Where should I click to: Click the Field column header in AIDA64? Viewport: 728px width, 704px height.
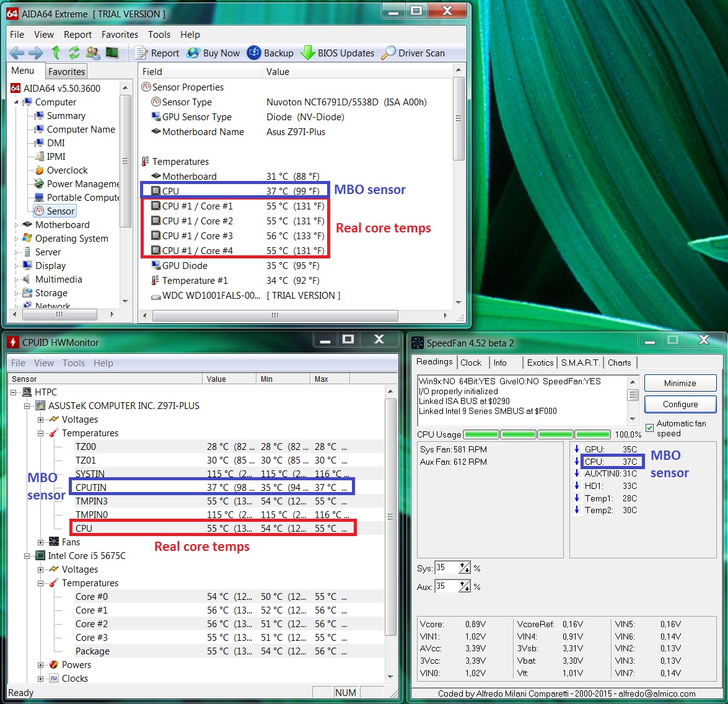point(201,71)
